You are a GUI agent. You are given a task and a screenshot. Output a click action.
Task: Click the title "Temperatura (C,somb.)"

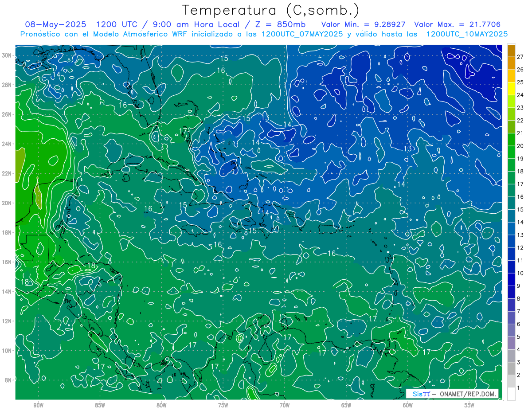271,10
